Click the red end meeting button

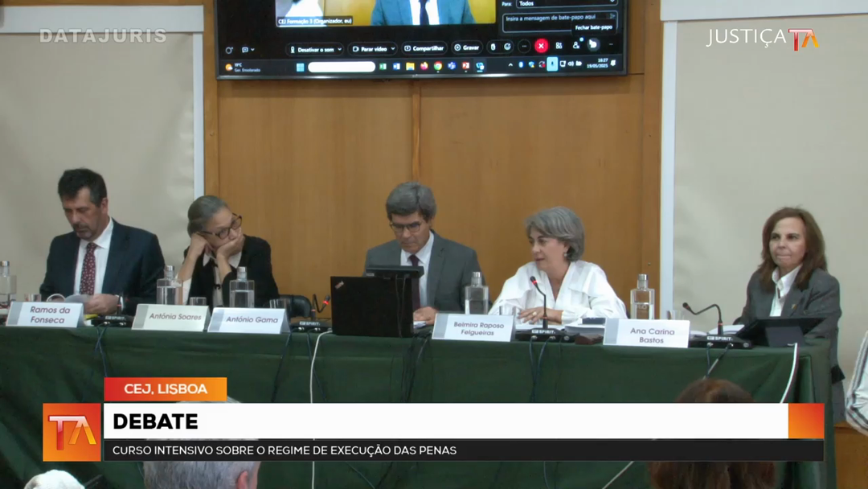[541, 46]
